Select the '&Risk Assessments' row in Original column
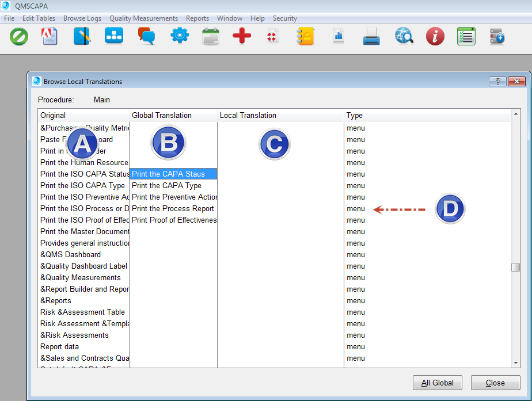The width and height of the screenshot is (532, 401). 74,335
